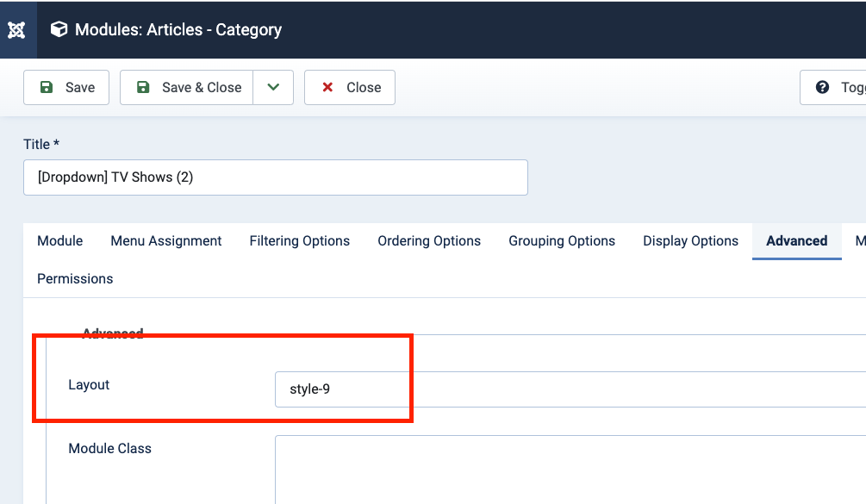Viewport: 866px width, 504px height.
Task: Click into the Title input field
Action: click(275, 177)
